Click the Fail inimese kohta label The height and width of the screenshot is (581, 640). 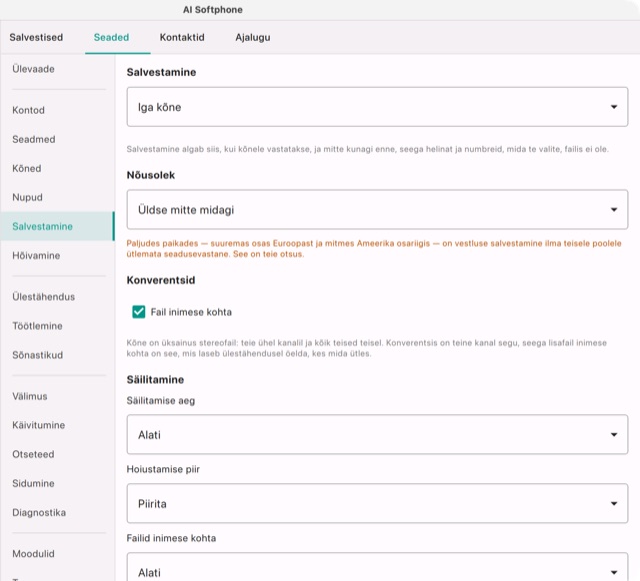tap(191, 312)
